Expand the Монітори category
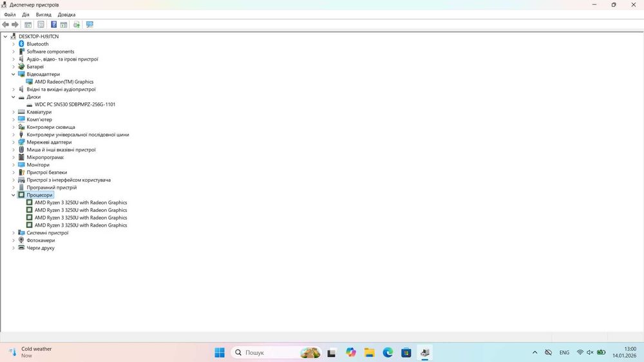Image resolution: width=644 pixels, height=362 pixels. pos(13,165)
